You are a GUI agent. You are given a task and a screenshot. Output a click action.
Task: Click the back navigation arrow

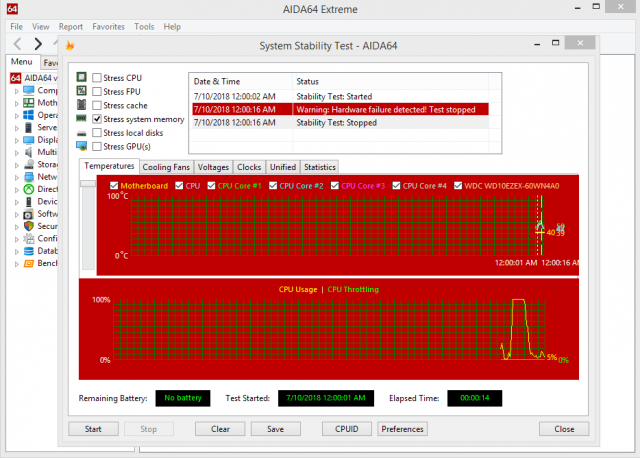17,44
